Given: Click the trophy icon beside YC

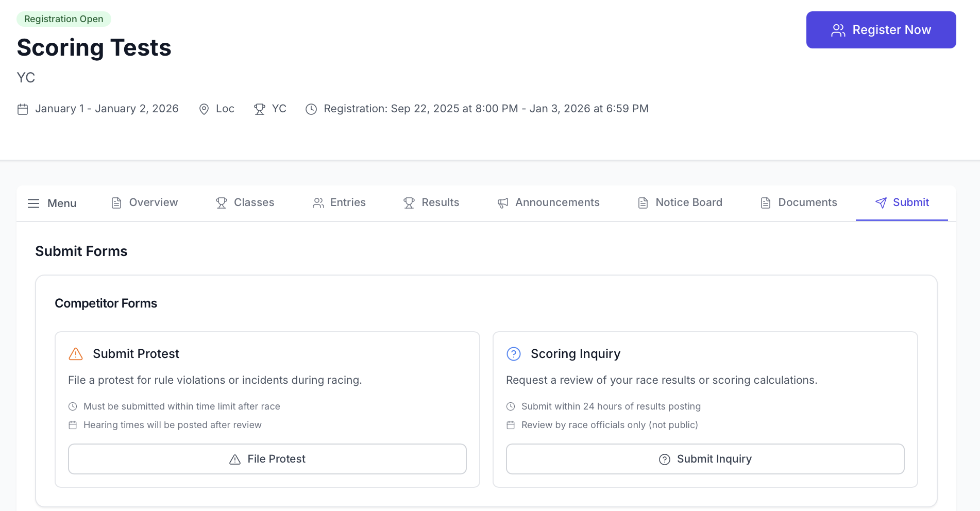Looking at the screenshot, I should click(259, 109).
